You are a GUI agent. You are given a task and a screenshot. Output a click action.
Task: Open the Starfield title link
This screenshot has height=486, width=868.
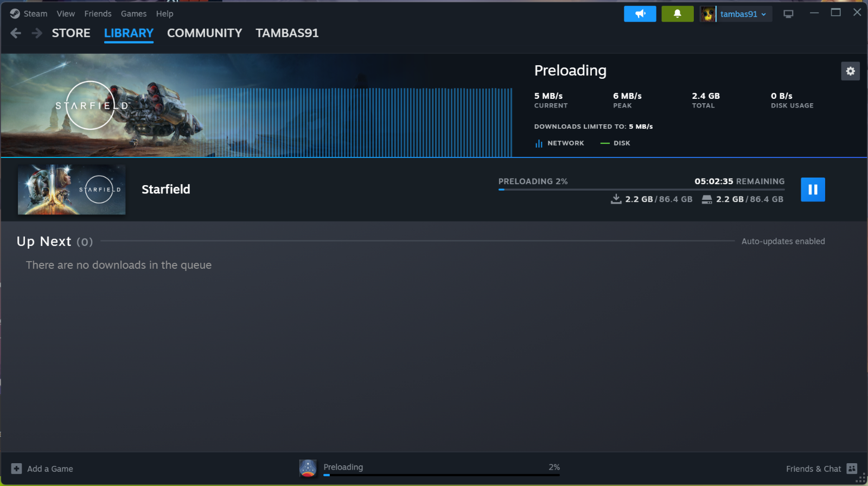coord(166,190)
